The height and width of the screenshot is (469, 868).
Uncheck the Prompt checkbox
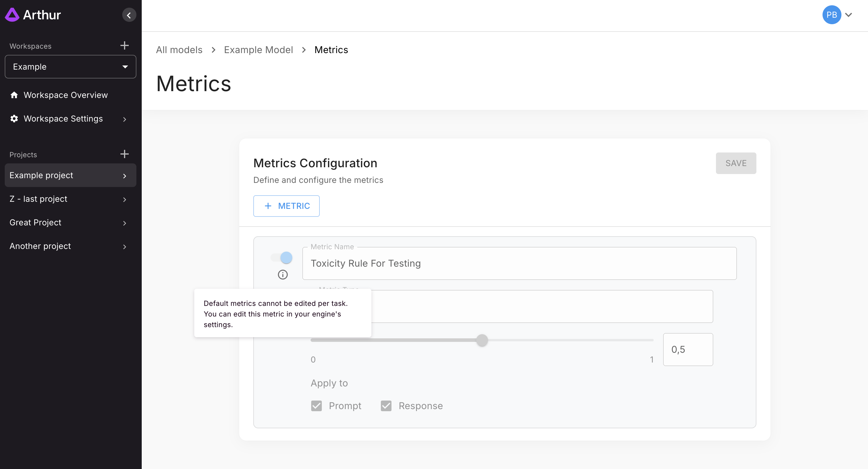point(316,406)
